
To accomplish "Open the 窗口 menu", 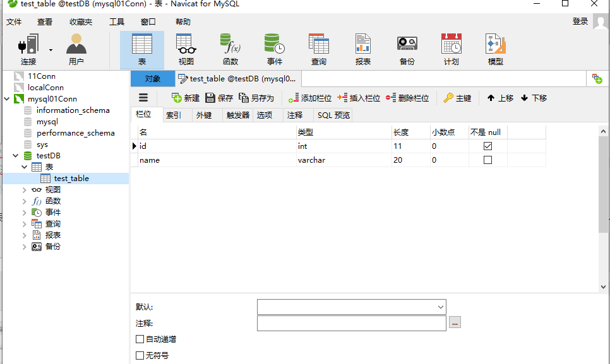I will click(x=148, y=21).
